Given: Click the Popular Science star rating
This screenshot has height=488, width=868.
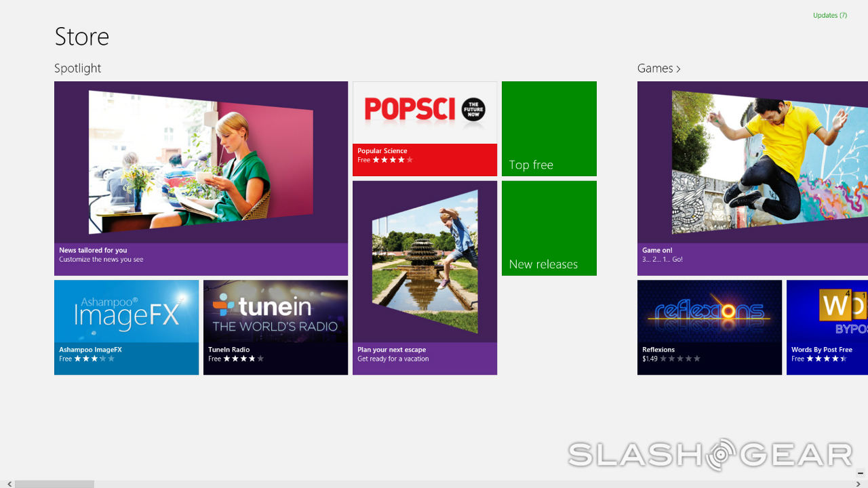Looking at the screenshot, I should (393, 160).
